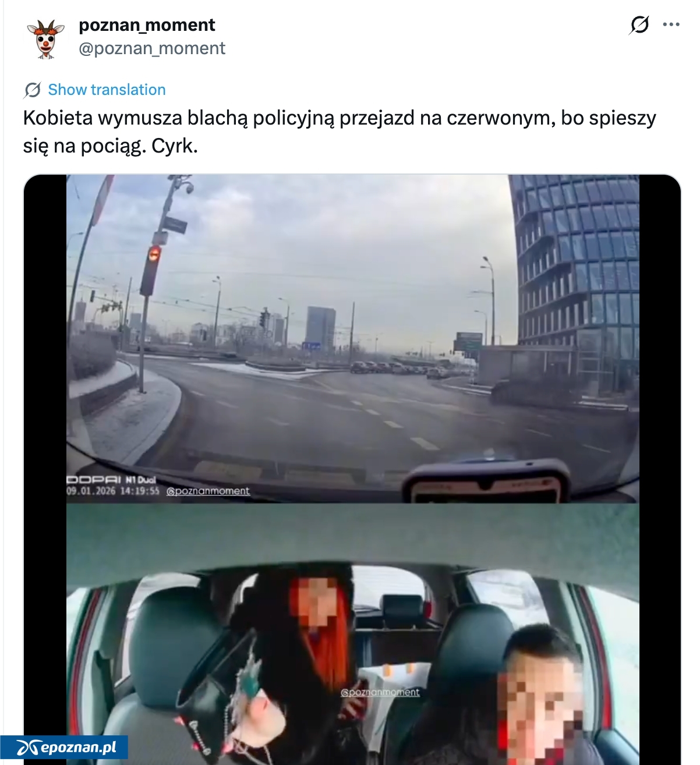This screenshot has height=765, width=700.
Task: Click the @poznanmoment watermark in cabin footage
Action: (x=380, y=692)
